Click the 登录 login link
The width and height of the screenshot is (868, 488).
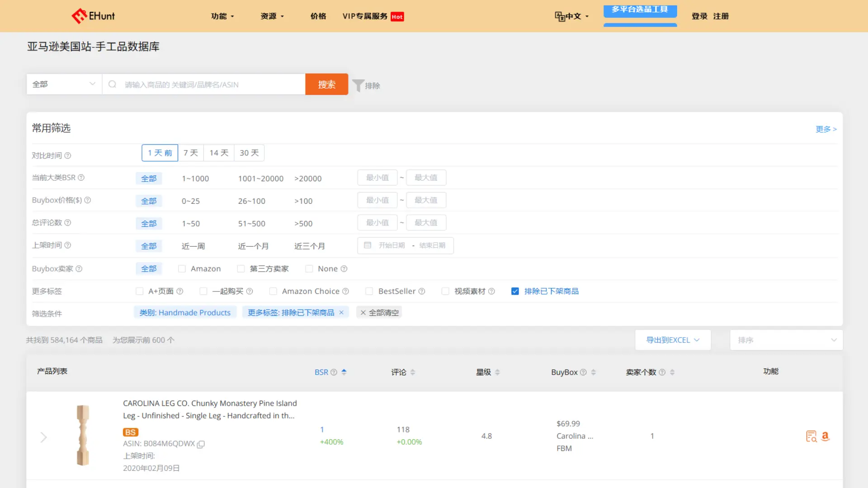coord(699,16)
